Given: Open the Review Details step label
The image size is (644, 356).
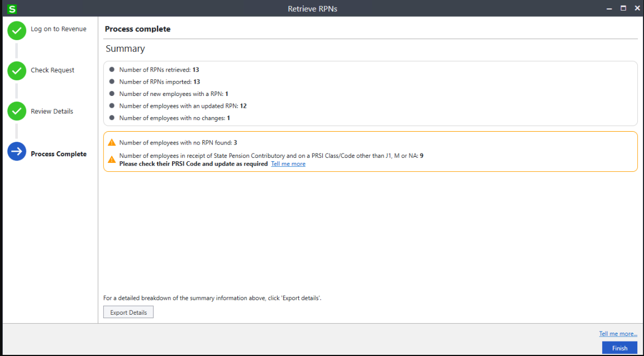Looking at the screenshot, I should (x=52, y=112).
